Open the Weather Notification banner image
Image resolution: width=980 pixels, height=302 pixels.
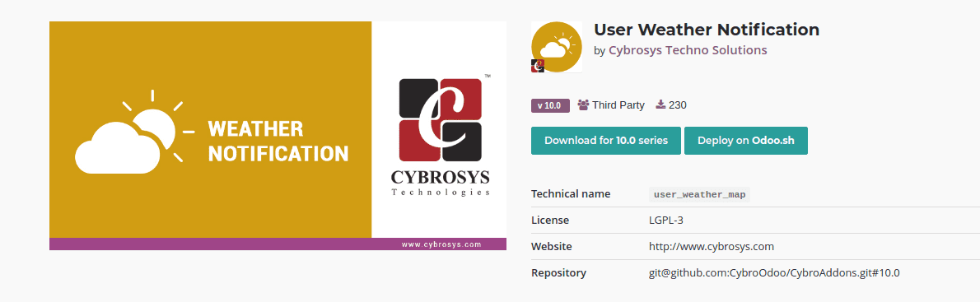[278, 136]
